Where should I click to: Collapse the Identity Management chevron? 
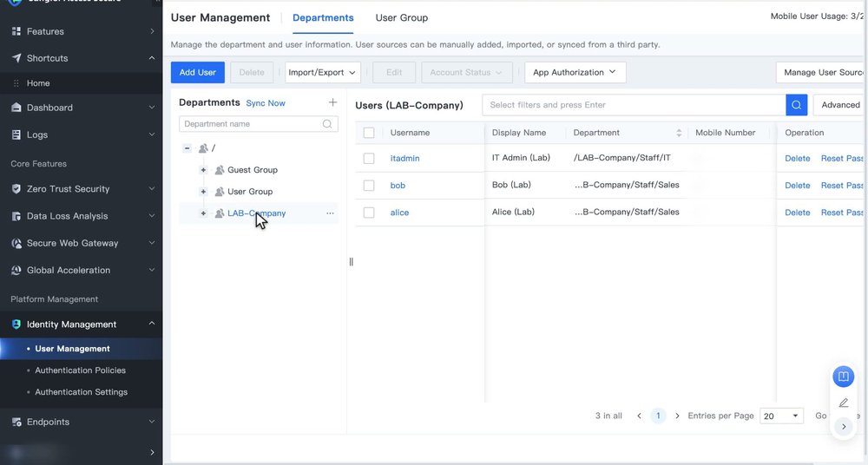(152, 324)
